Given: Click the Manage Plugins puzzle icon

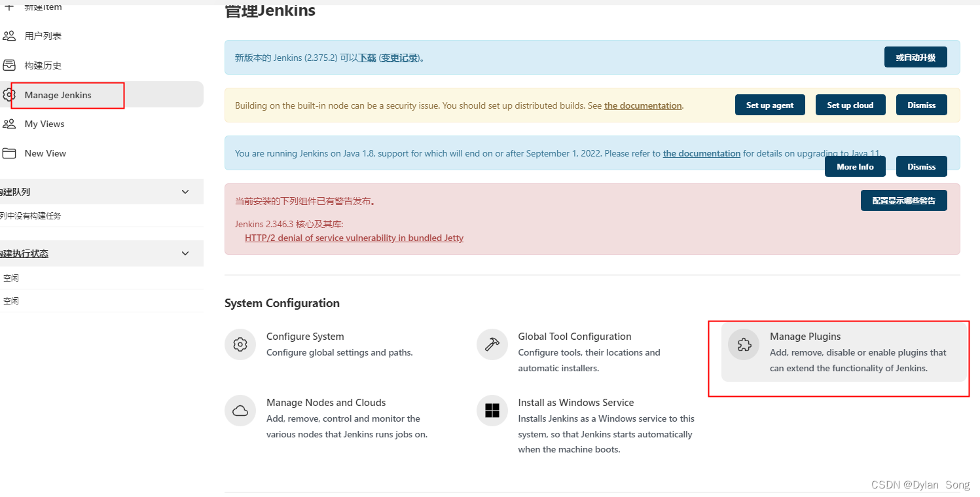Looking at the screenshot, I should point(744,344).
